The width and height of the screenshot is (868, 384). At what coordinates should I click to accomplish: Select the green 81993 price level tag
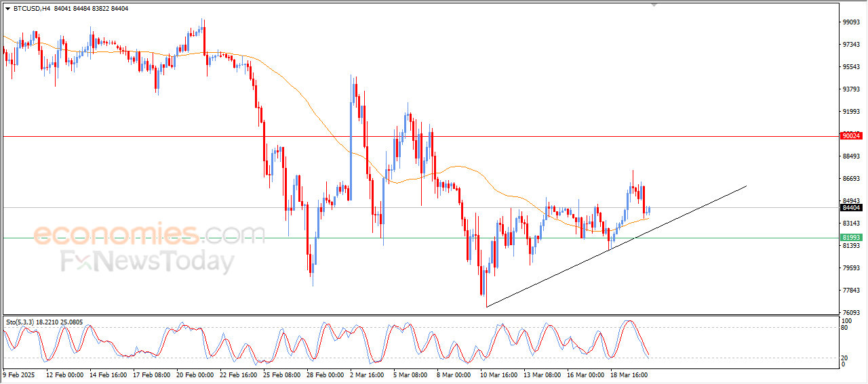tap(851, 238)
